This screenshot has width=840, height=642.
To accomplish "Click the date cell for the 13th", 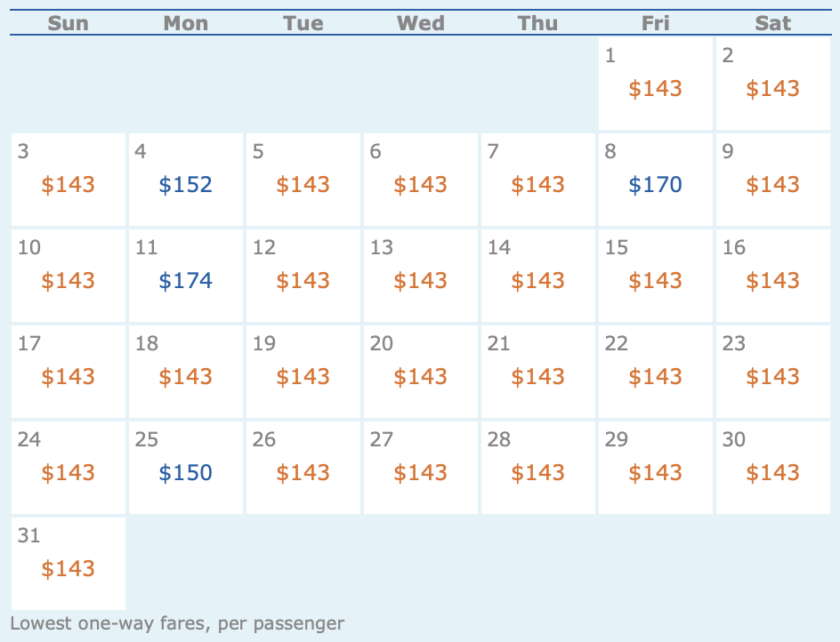I will (x=420, y=272).
